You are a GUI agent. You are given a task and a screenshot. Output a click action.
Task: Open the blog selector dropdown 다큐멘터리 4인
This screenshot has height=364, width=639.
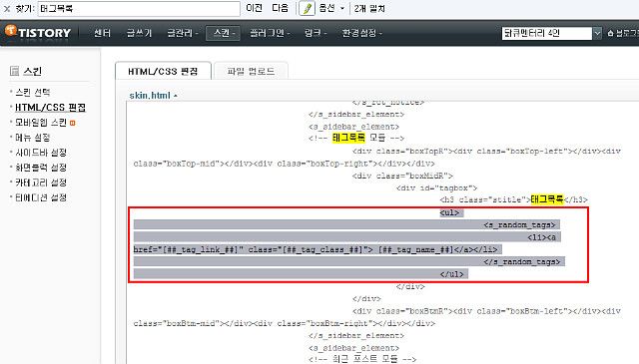coord(551,33)
